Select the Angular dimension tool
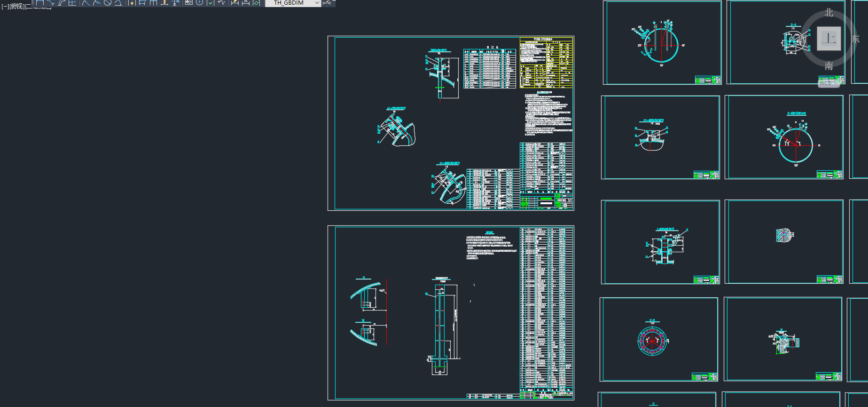 point(118,2)
